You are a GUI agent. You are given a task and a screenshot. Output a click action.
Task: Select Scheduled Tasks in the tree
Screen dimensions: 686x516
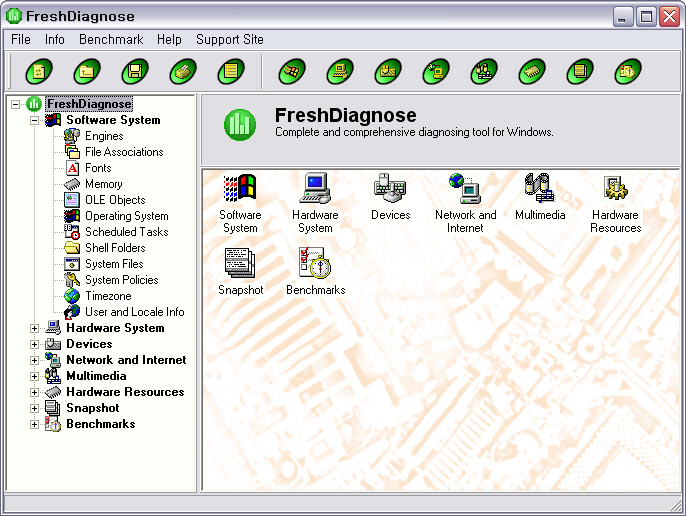coord(126,232)
